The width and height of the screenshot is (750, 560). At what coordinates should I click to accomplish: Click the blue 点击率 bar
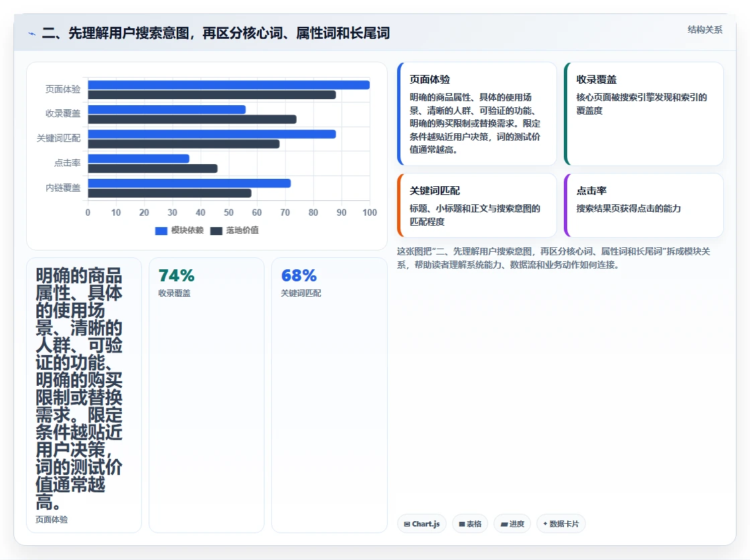point(139,159)
